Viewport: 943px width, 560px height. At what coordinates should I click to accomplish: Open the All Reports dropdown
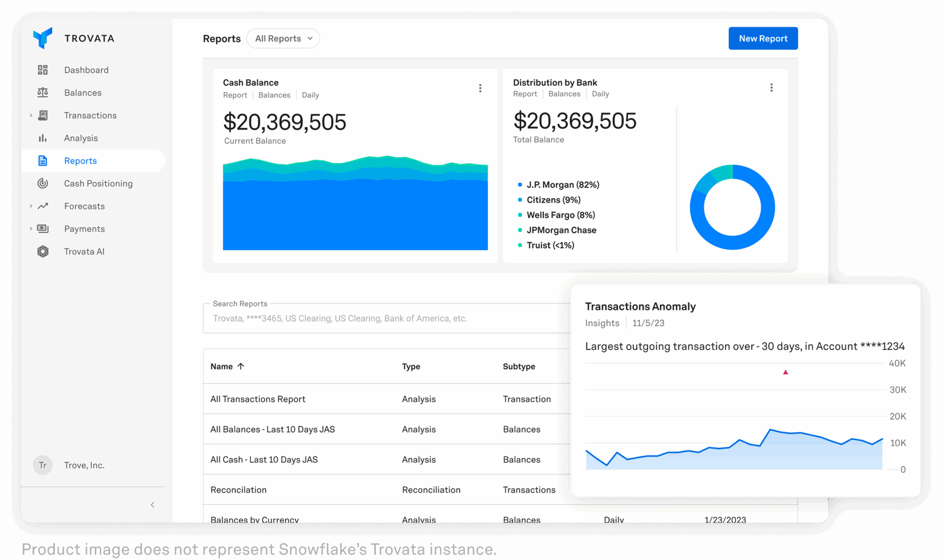[x=283, y=38]
